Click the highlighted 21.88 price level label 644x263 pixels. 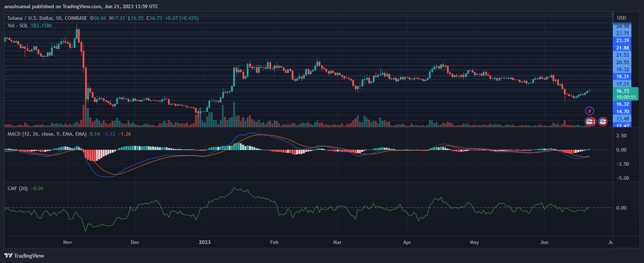[x=622, y=48]
